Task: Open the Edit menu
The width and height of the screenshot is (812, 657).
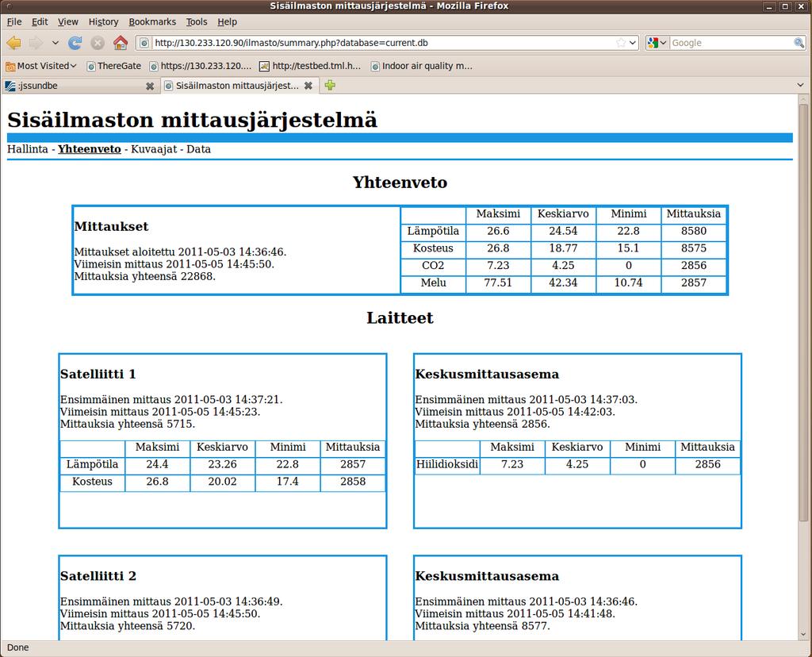Action: pyautogui.click(x=40, y=21)
